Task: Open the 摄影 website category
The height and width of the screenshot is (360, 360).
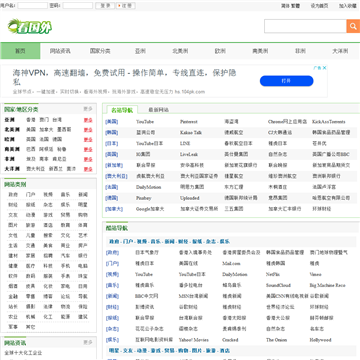Action: [x=30, y=306]
